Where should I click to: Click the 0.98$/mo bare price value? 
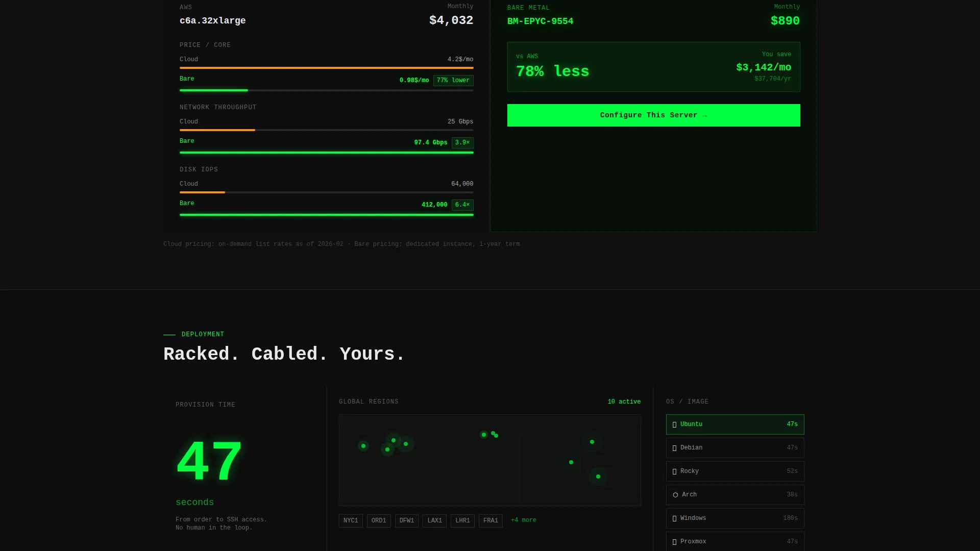[414, 81]
